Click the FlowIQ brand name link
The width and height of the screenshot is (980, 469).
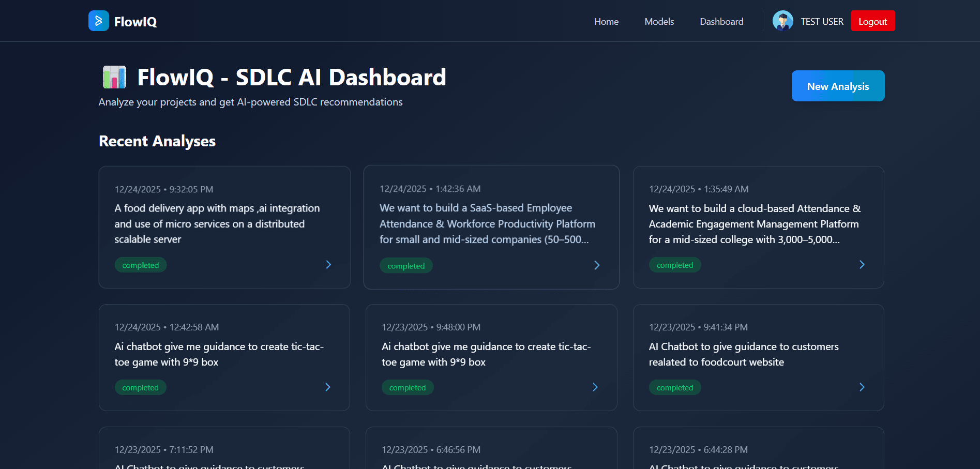click(x=135, y=22)
